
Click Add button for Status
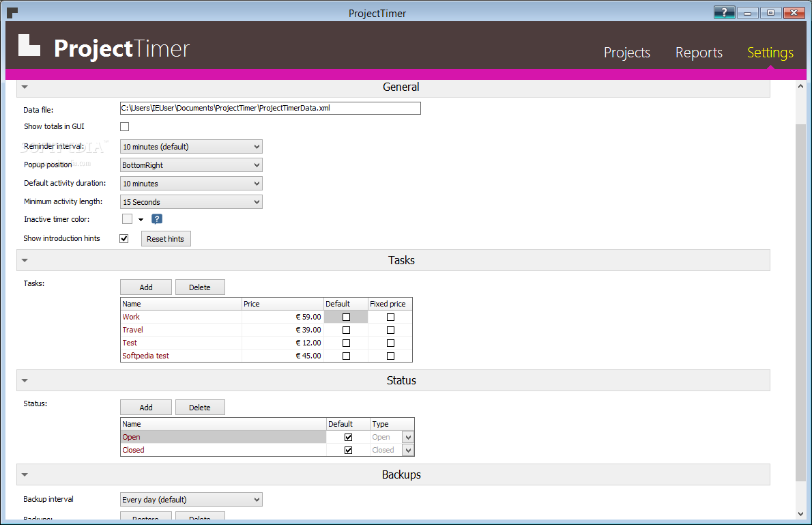[x=146, y=408]
